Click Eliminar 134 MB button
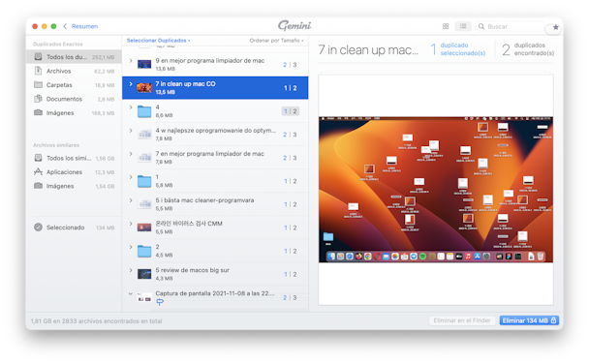Viewport: 589px width, 364px height. 529,320
